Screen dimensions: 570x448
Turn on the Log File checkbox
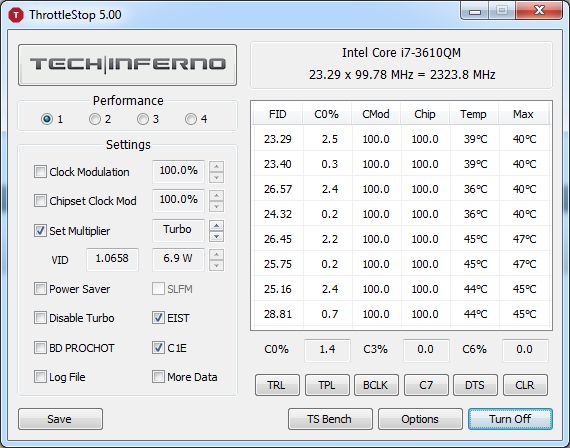[x=40, y=377]
